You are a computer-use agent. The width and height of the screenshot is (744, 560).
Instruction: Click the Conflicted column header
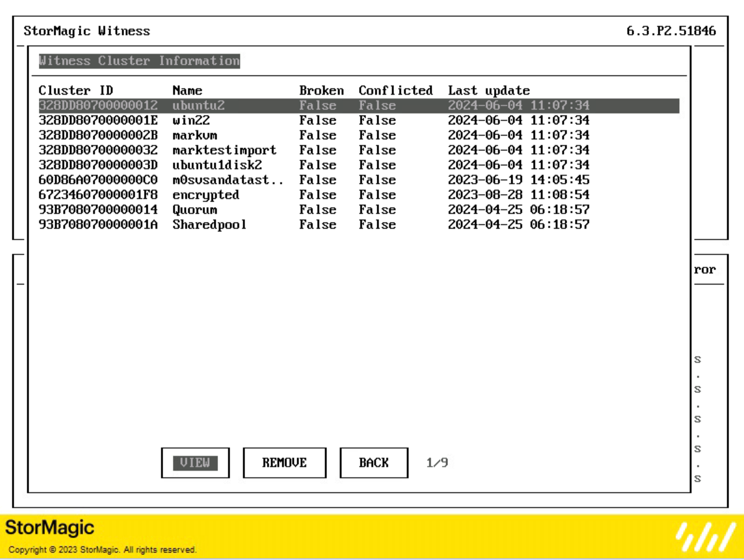click(x=396, y=91)
